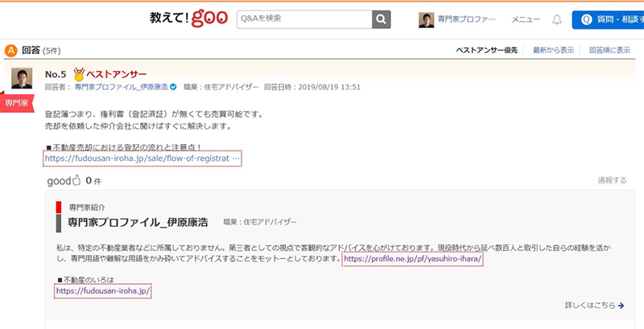The width and height of the screenshot is (644, 329).
Task: Click the line 売却を依頼した仲介会社に聞けば…
Action: coord(138,126)
